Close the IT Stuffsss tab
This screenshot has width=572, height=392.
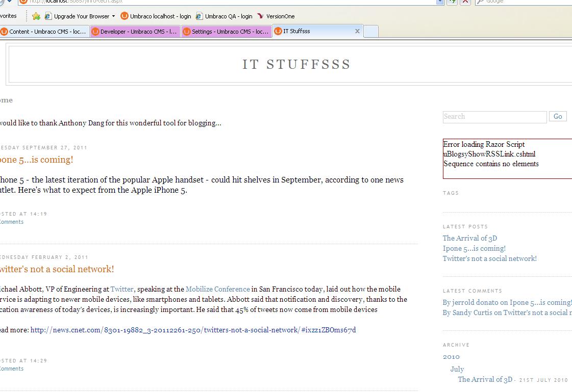[x=358, y=31]
